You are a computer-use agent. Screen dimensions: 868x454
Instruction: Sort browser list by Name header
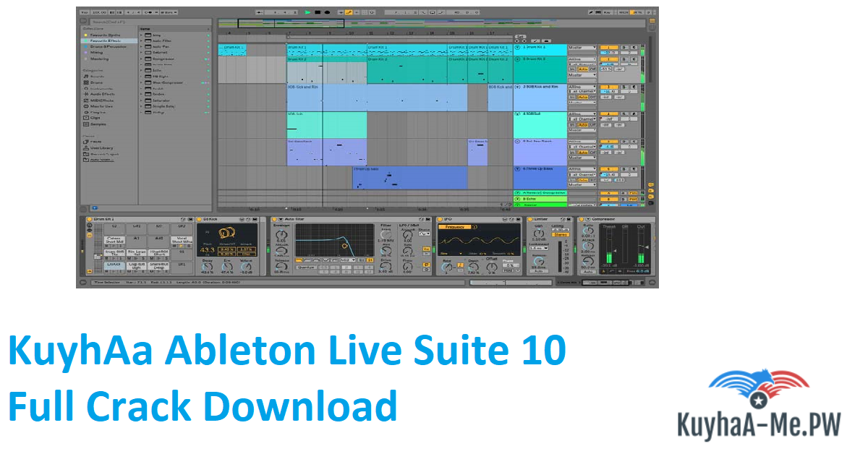[174, 29]
